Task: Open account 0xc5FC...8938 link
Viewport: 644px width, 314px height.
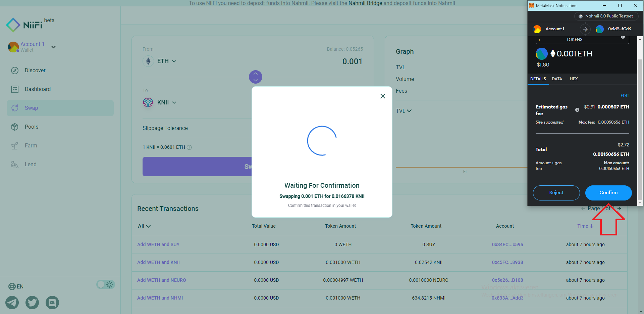Action: coord(507,262)
